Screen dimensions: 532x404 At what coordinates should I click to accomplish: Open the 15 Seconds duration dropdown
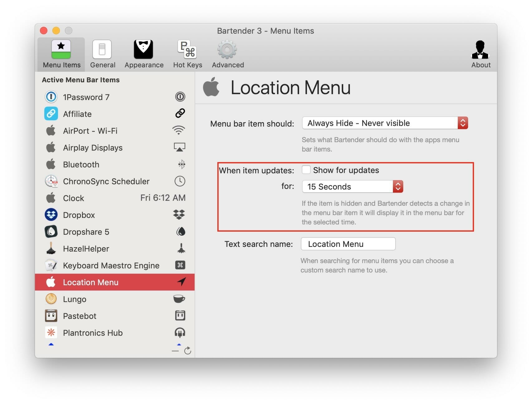352,187
